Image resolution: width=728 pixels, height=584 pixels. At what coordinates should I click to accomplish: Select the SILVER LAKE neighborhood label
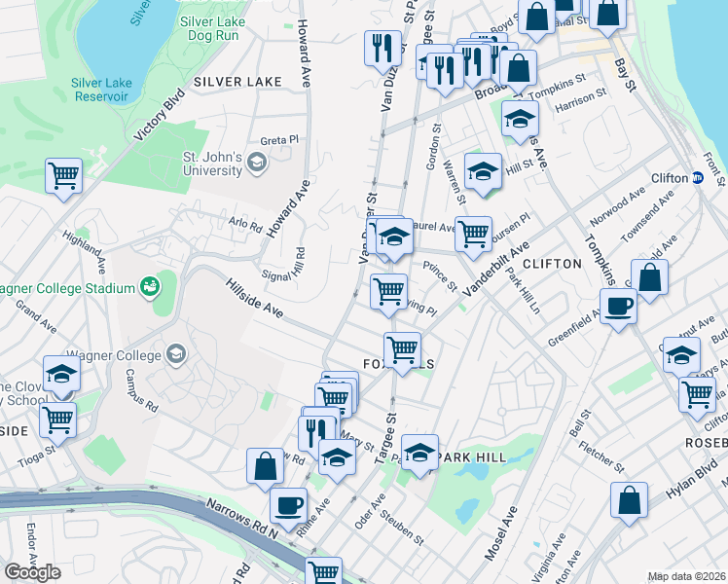[x=237, y=82]
